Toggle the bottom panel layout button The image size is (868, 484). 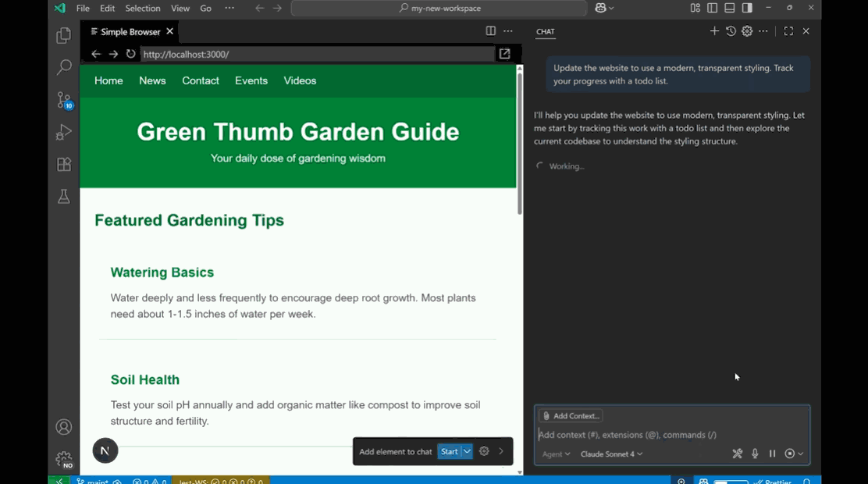[730, 8]
